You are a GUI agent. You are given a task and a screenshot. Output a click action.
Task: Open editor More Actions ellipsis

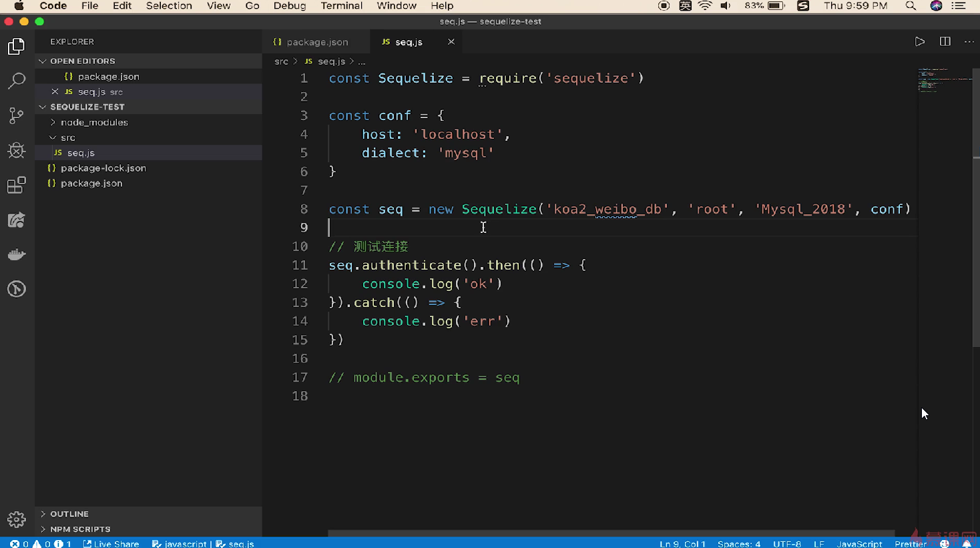point(969,41)
